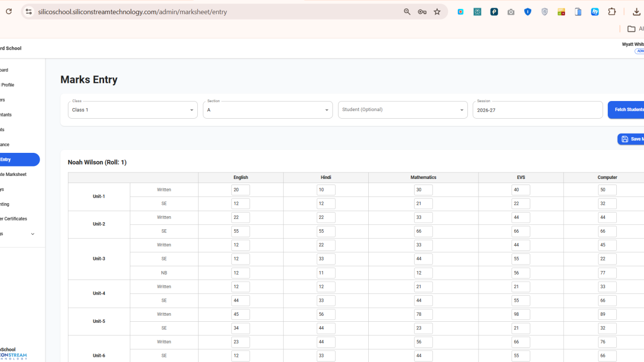This screenshot has width=644, height=362.
Task: Edit Unit-6 Written Computer marks 76
Action: pyautogui.click(x=607, y=342)
